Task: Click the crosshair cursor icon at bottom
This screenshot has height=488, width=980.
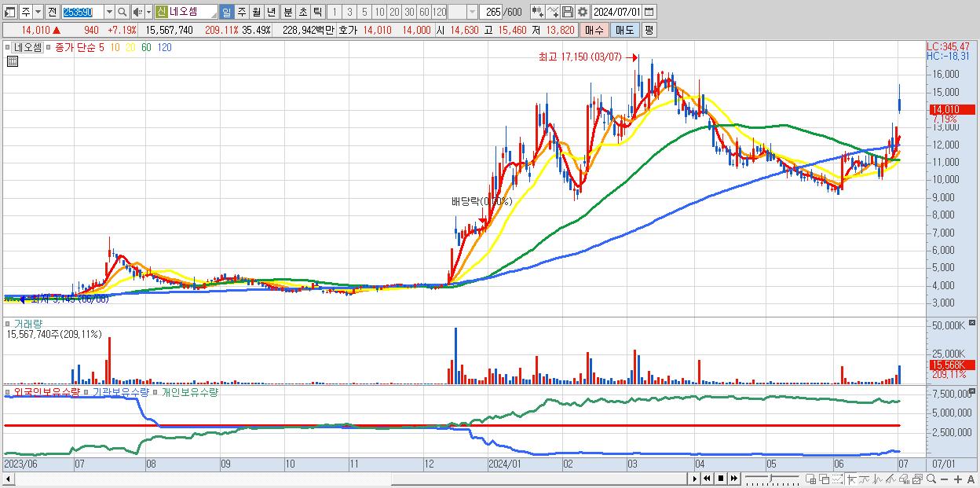Action: (x=851, y=479)
